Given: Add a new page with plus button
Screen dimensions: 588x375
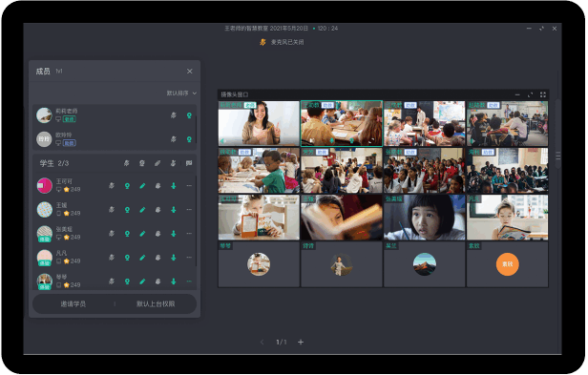Looking at the screenshot, I should tap(301, 342).
